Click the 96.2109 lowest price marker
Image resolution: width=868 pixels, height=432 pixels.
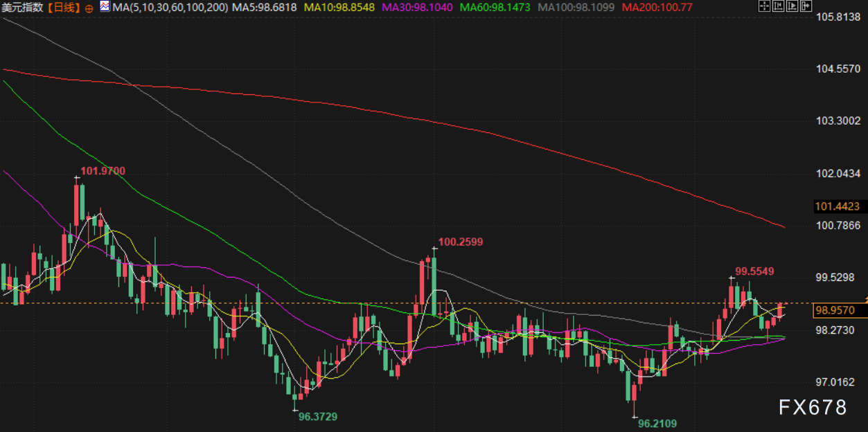click(x=657, y=423)
